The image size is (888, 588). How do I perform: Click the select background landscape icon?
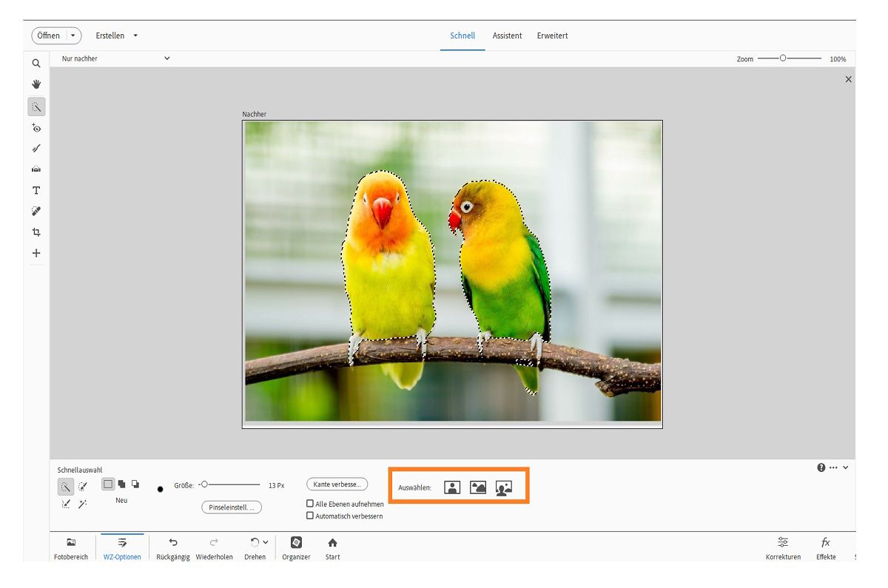click(478, 487)
